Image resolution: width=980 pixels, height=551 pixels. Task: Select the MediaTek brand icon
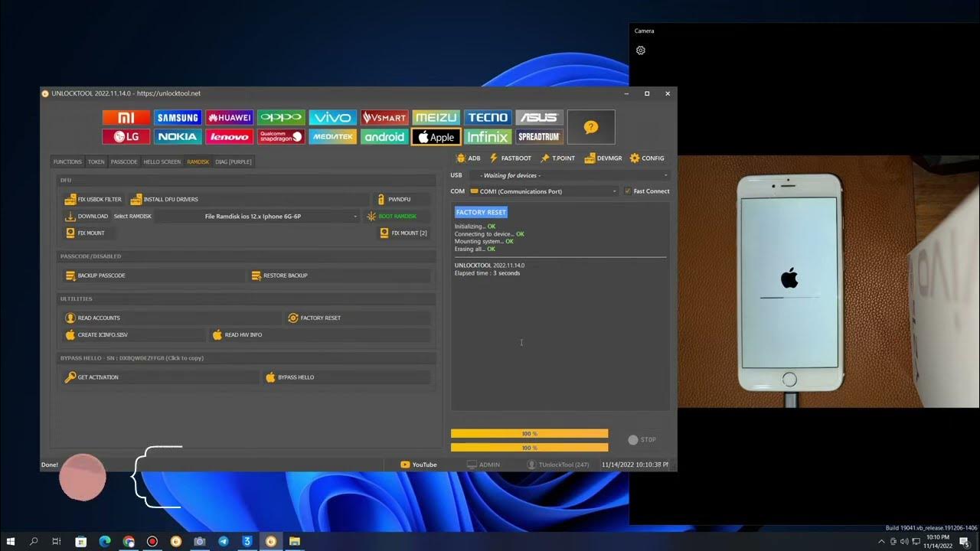click(332, 137)
